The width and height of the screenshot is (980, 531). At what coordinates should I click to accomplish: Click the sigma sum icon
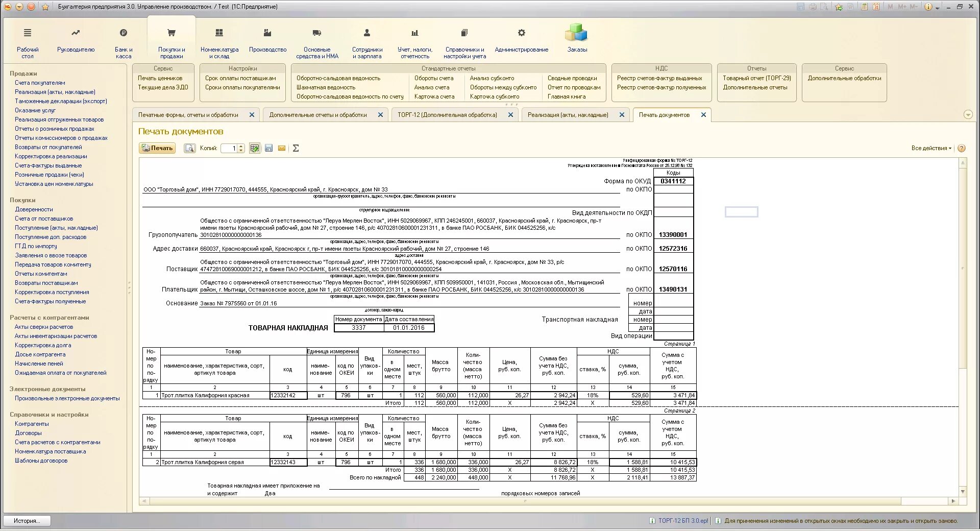[x=296, y=148]
